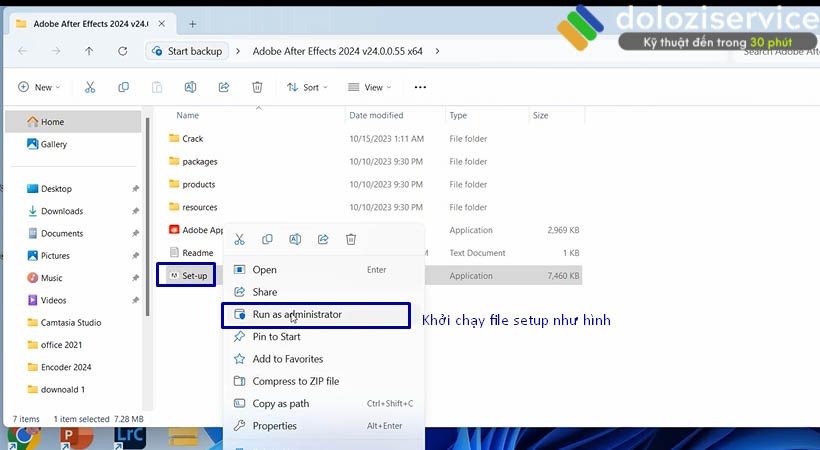Click the Share icon in the Explorer toolbar
The width and height of the screenshot is (820, 450).
tap(224, 87)
